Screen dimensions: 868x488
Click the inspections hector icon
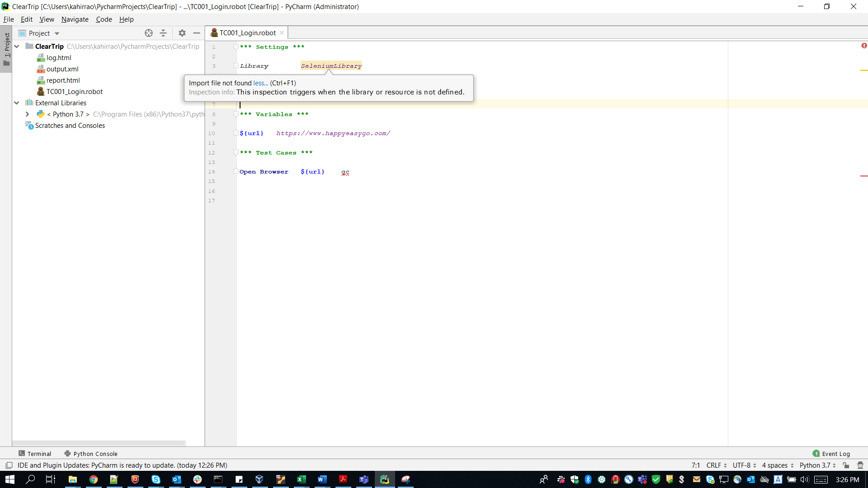click(x=860, y=465)
